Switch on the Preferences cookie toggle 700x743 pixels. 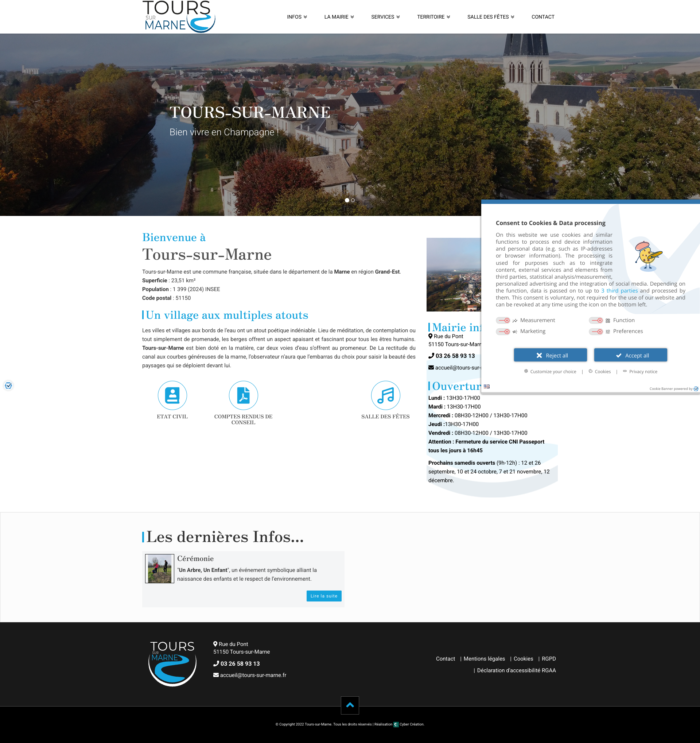click(596, 332)
